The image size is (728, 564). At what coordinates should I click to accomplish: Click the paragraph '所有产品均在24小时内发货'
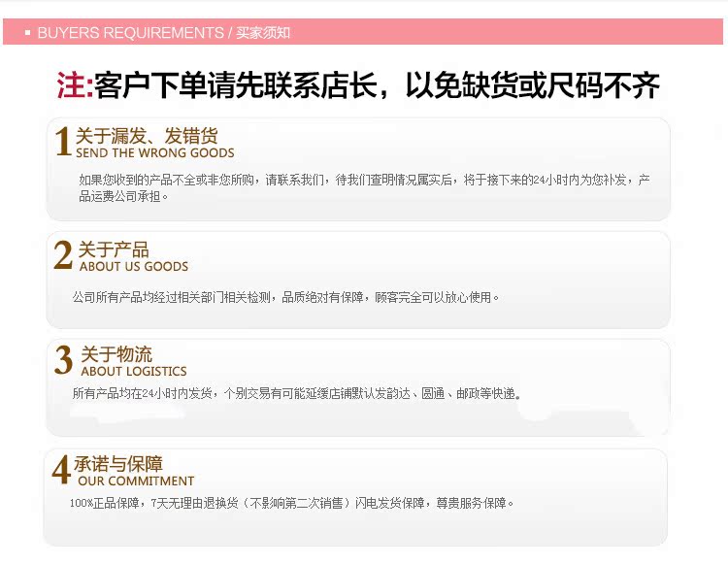(x=297, y=394)
